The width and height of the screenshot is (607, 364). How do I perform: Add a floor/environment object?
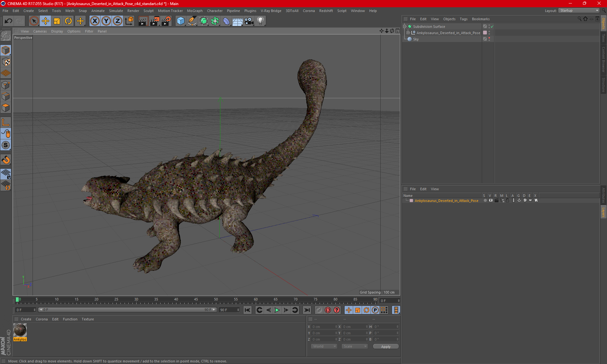(238, 21)
